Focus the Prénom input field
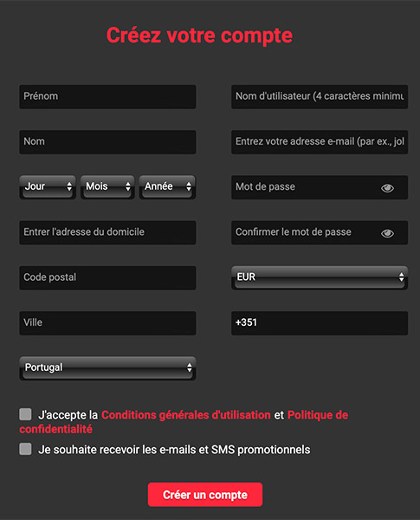 (107, 96)
